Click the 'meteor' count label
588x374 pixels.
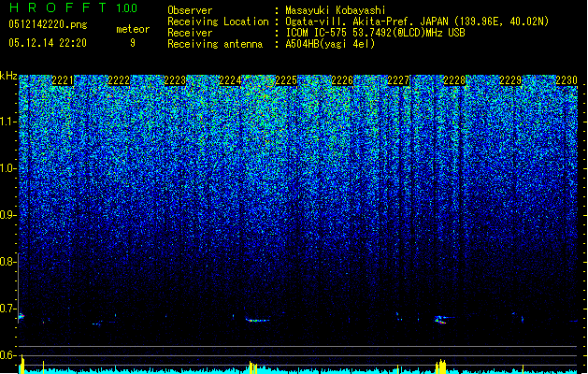tap(133, 29)
